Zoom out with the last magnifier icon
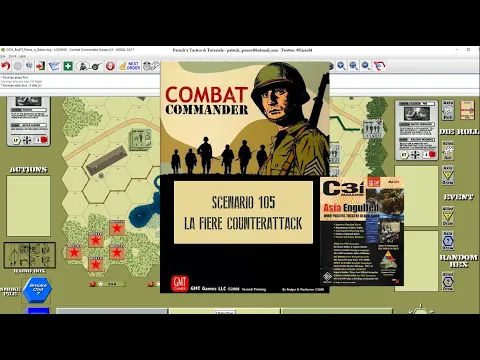Image resolution: width=480 pixels, height=360 pixels. point(366,66)
